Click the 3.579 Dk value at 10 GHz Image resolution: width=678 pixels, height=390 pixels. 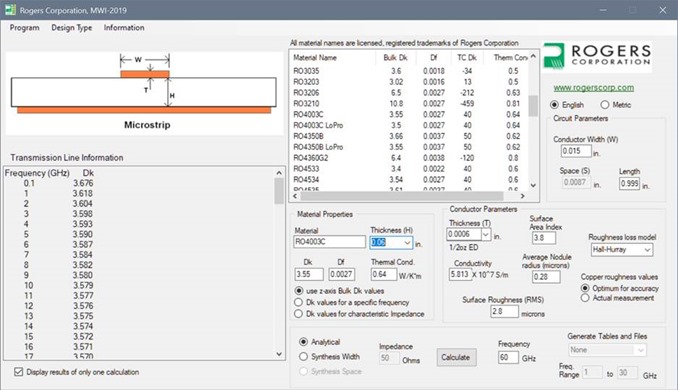pyautogui.click(x=82, y=285)
